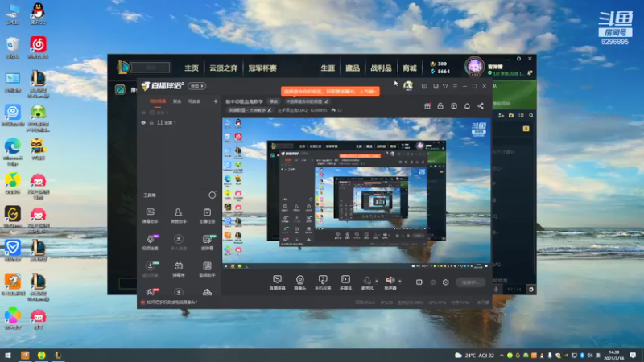This screenshot has width=644, height=362.
Task: Open the list view options in League friends panel
Action: pos(521,116)
